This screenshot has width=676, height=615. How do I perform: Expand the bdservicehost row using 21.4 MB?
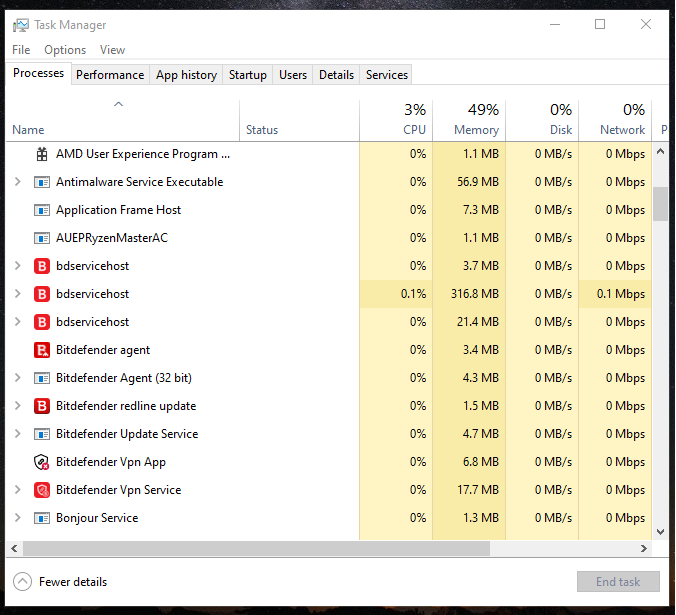point(17,322)
